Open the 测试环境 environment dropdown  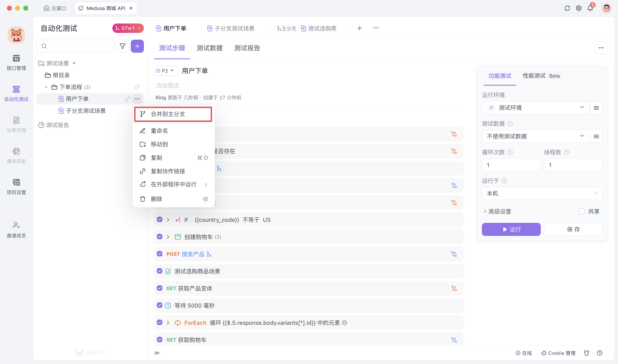pos(535,107)
